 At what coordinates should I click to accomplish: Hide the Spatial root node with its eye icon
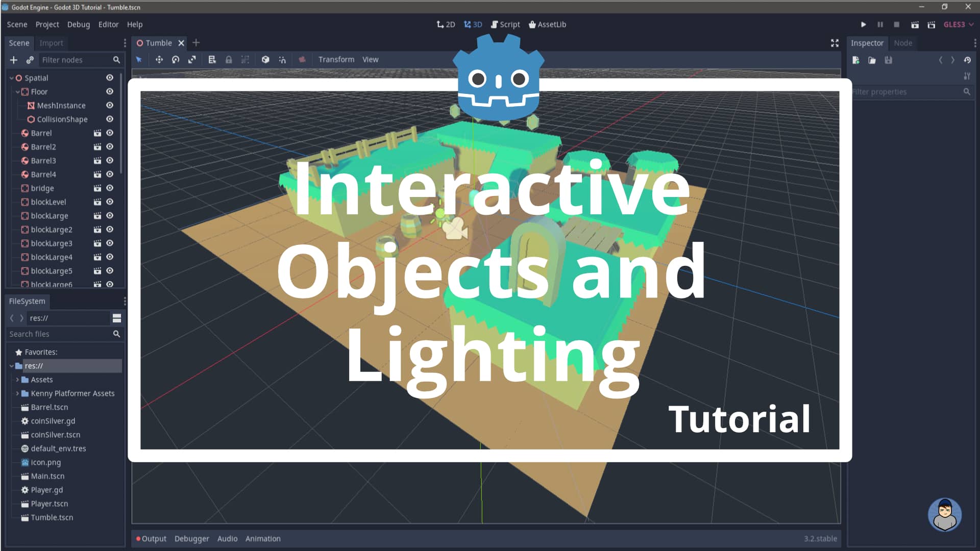point(109,78)
